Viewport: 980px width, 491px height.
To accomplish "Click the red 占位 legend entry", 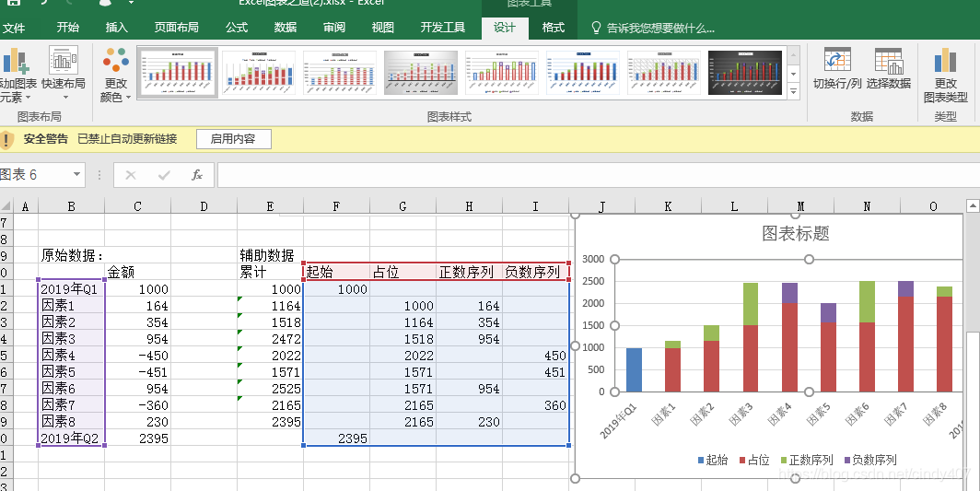I will tap(753, 461).
